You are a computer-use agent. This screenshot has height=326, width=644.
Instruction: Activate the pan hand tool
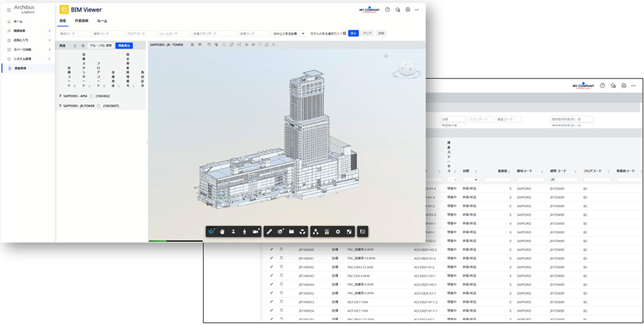tap(222, 231)
